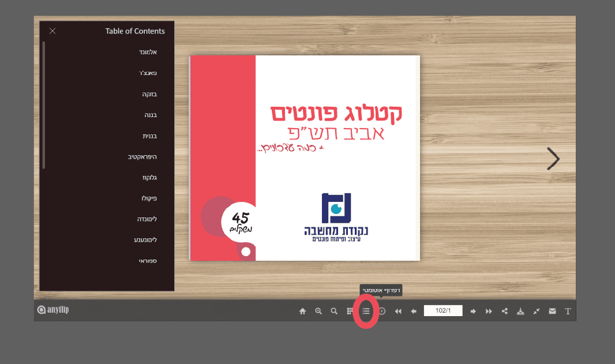Open the search magnifier tool
The width and height of the screenshot is (615, 364).
pos(334,311)
